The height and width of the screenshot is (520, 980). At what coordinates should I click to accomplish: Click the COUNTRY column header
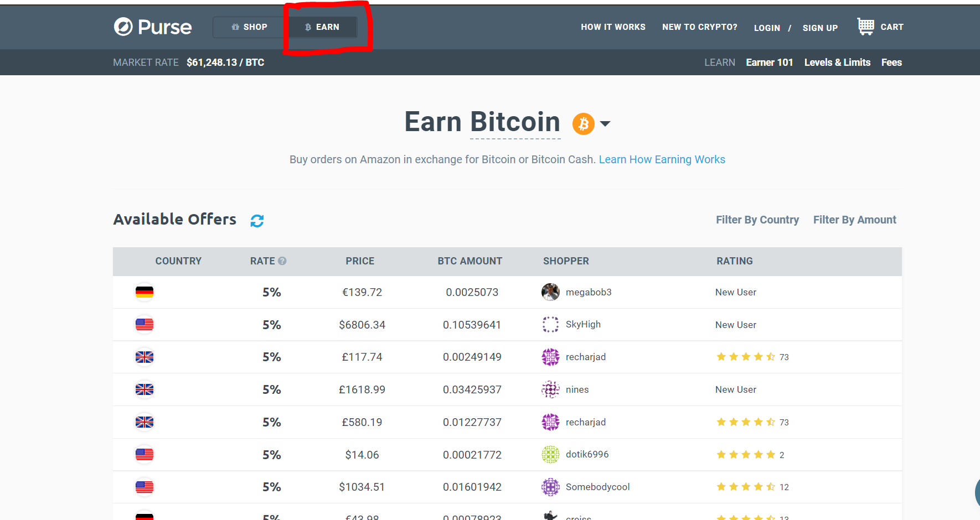pyautogui.click(x=178, y=261)
